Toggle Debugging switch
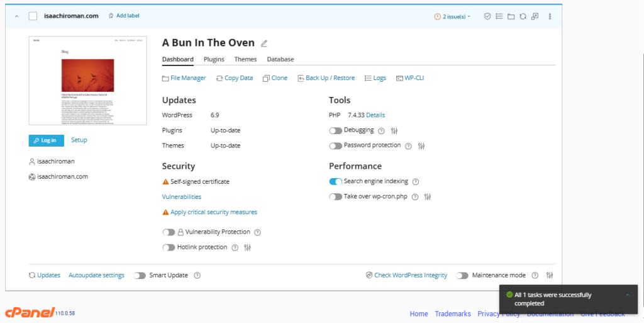This screenshot has width=644, height=323. pos(336,131)
